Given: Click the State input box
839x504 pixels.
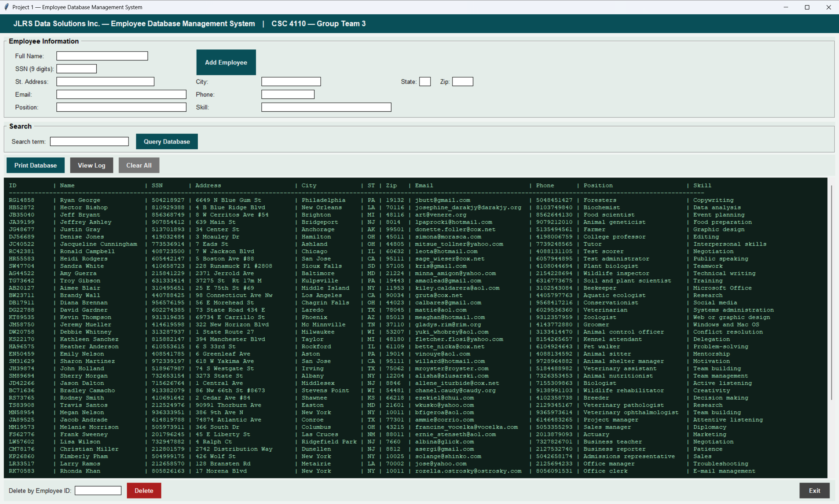Looking at the screenshot, I should (x=425, y=81).
